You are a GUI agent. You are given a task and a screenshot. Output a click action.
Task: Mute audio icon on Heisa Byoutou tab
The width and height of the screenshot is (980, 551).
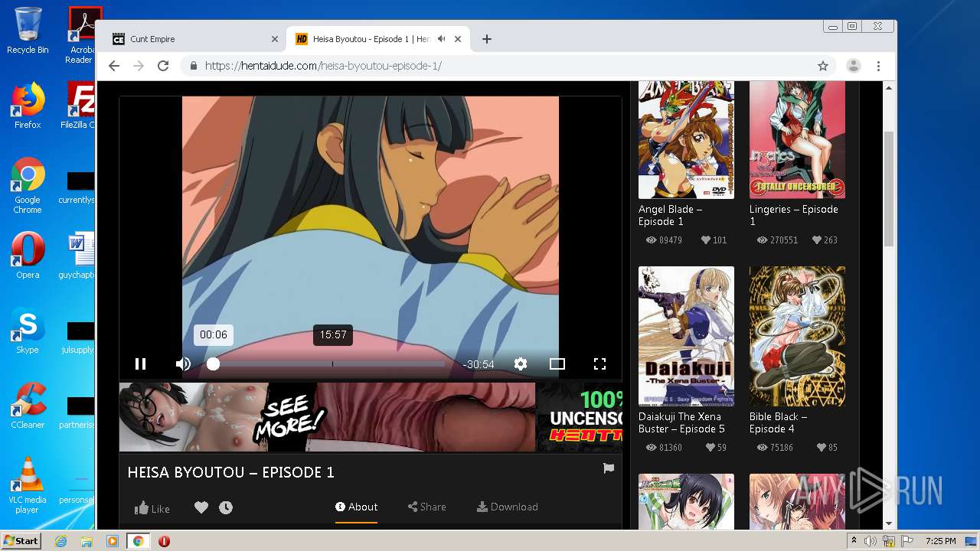pyautogui.click(x=441, y=39)
